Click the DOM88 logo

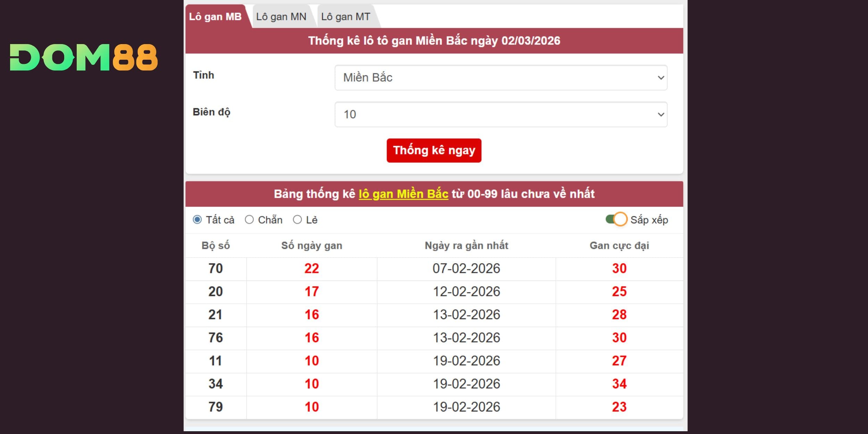[x=84, y=58]
